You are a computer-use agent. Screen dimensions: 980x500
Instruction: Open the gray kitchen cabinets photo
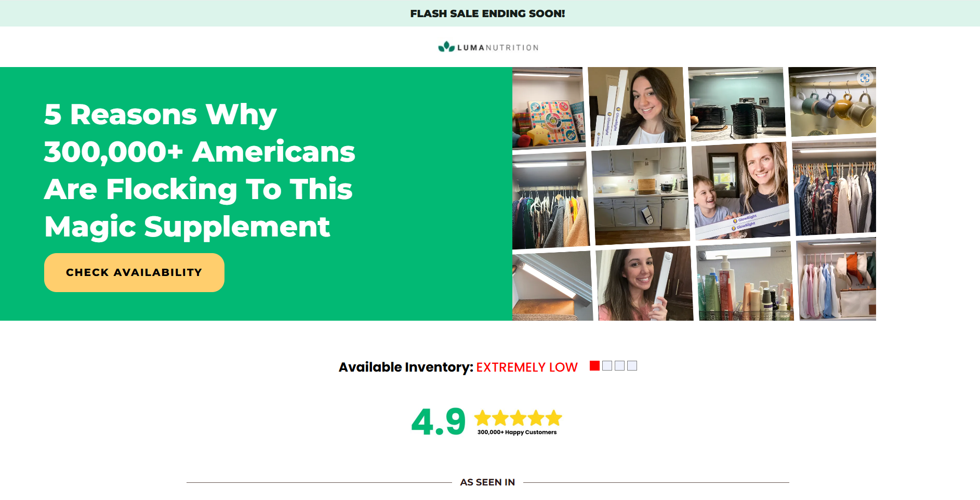tap(641, 195)
